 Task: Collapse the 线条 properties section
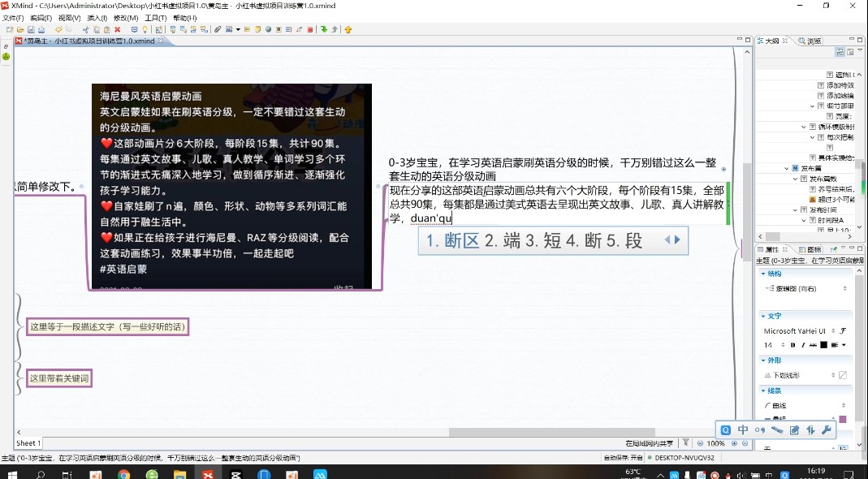763,391
